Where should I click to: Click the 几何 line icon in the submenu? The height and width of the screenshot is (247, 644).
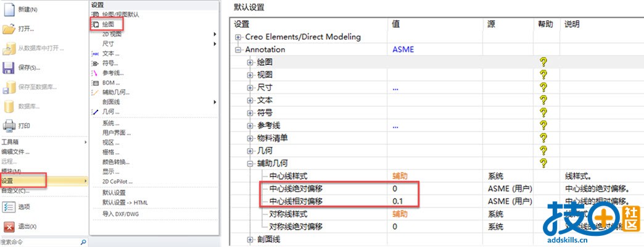pyautogui.click(x=95, y=111)
